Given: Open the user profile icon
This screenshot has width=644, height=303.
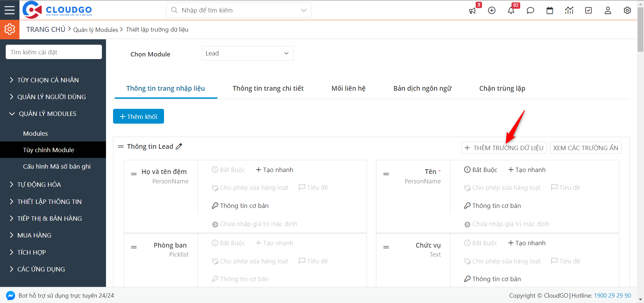Looking at the screenshot, I should click(x=608, y=10).
